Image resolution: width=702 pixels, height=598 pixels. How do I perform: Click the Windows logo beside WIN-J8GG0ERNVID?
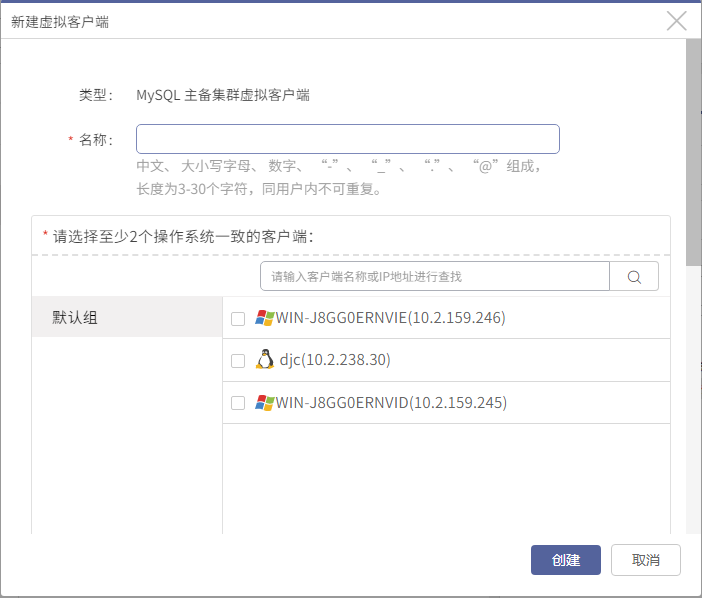[x=264, y=403]
